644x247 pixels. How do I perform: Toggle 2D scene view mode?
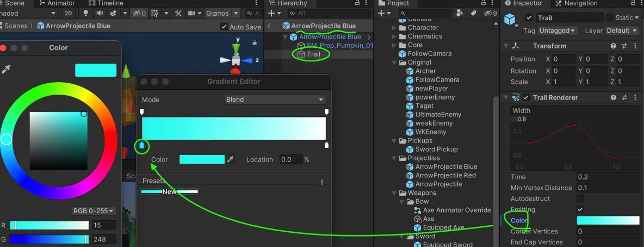pos(68,13)
